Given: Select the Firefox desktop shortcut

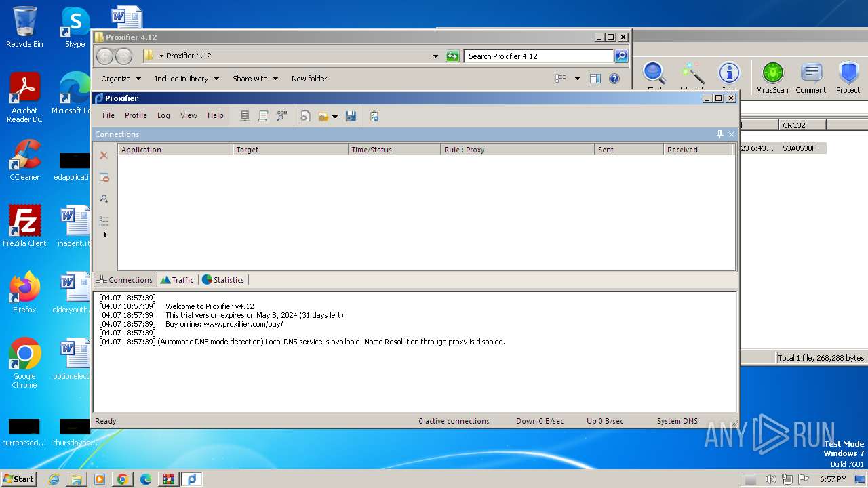Looking at the screenshot, I should click(x=24, y=292).
